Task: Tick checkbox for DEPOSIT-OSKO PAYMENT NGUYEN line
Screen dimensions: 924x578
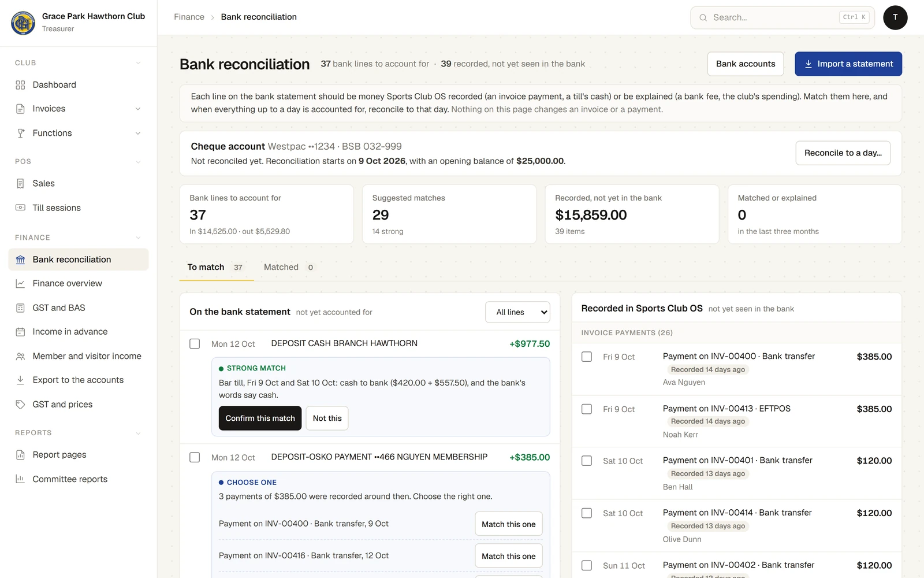Action: pyautogui.click(x=195, y=457)
